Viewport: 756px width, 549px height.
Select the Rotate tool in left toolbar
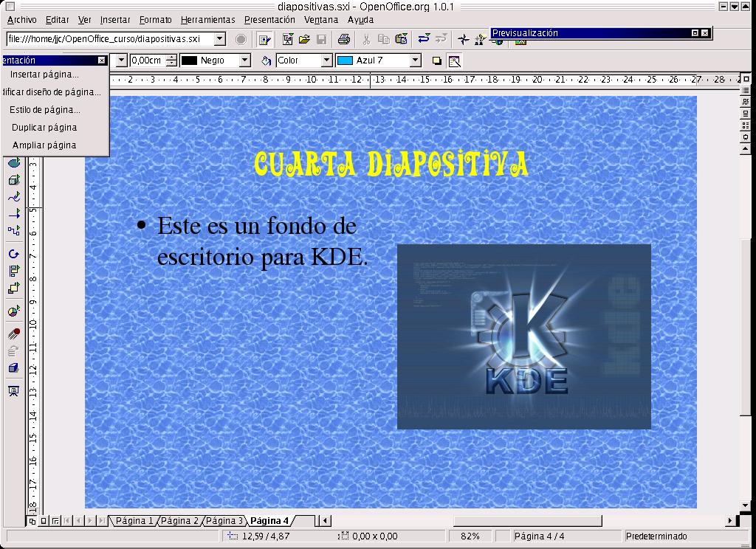pyautogui.click(x=13, y=254)
